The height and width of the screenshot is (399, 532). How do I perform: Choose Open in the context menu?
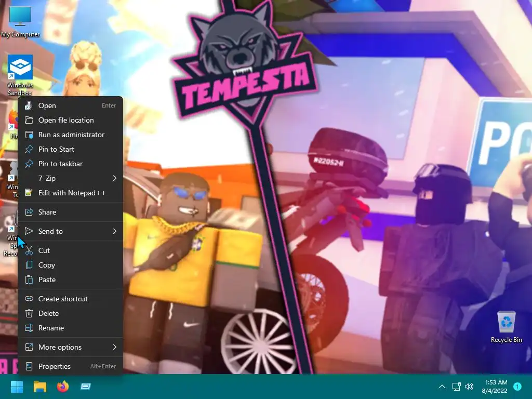(x=70, y=105)
